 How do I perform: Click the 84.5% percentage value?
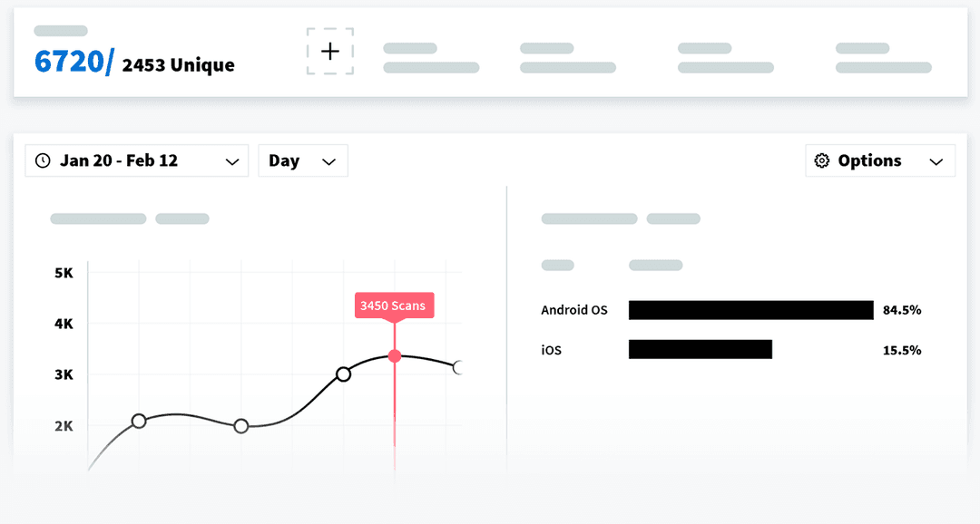(x=903, y=309)
